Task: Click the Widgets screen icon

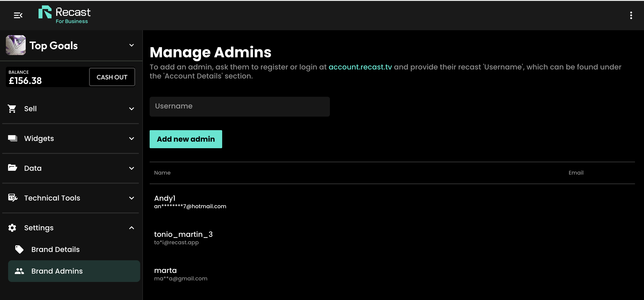Action: pos(12,138)
